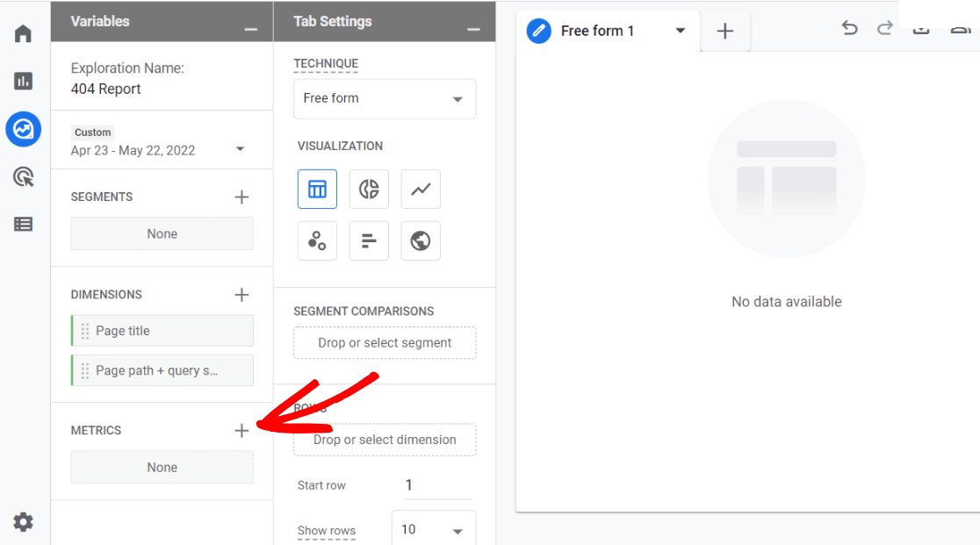
Task: Select the geo map visualization
Action: pos(420,240)
